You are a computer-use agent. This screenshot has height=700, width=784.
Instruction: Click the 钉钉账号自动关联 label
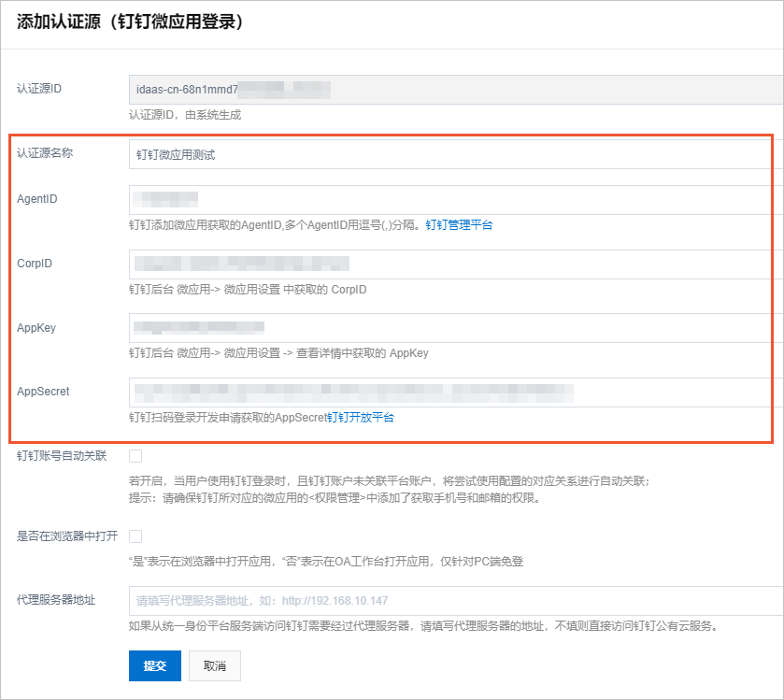pyautogui.click(x=62, y=455)
